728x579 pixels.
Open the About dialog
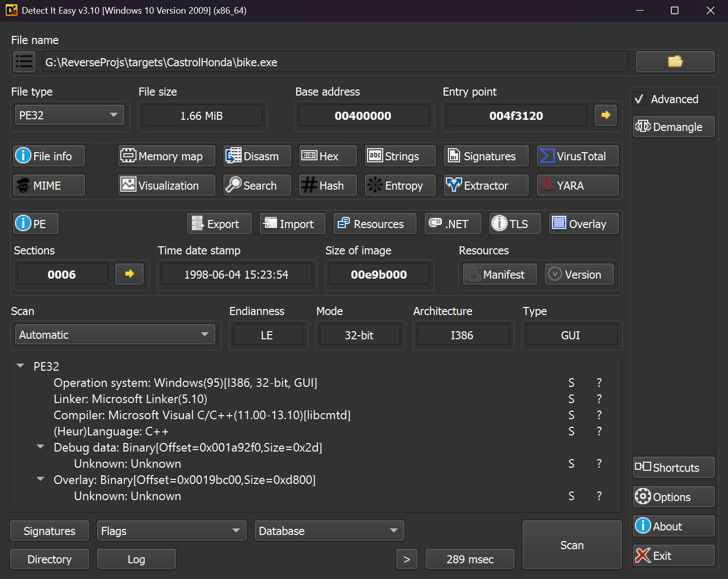tap(673, 526)
